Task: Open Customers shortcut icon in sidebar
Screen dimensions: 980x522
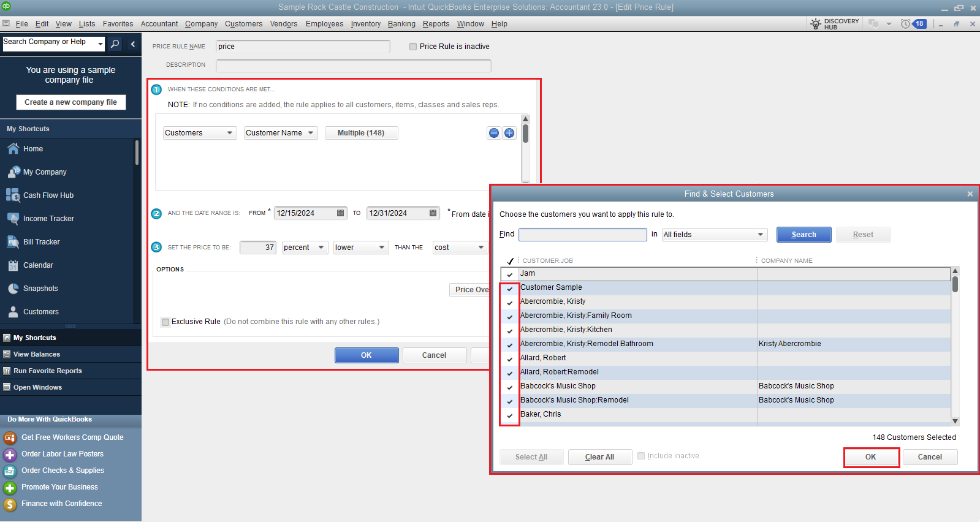Action: pyautogui.click(x=13, y=312)
